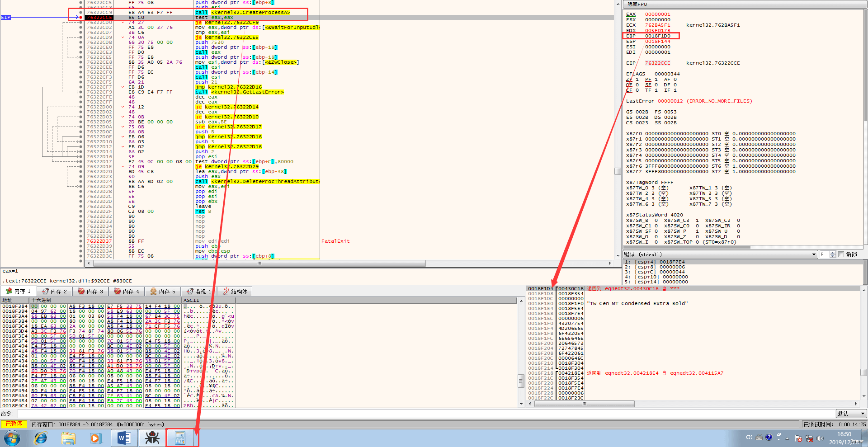Select the EBP register value 0018F1D0
Viewport: 868px width, 447px height.
pos(658,36)
